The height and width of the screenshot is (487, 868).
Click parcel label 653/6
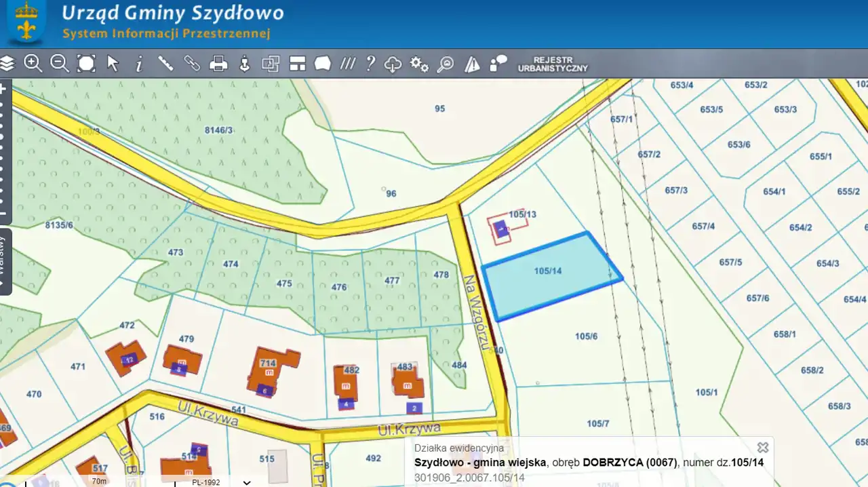[738, 144]
